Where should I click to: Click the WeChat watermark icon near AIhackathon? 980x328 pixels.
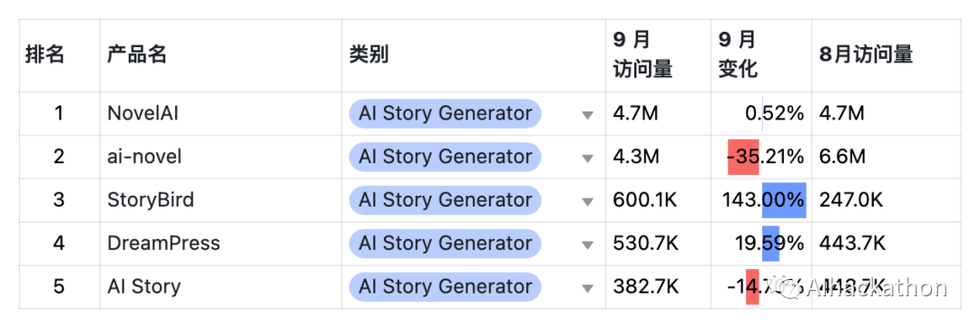tap(789, 287)
